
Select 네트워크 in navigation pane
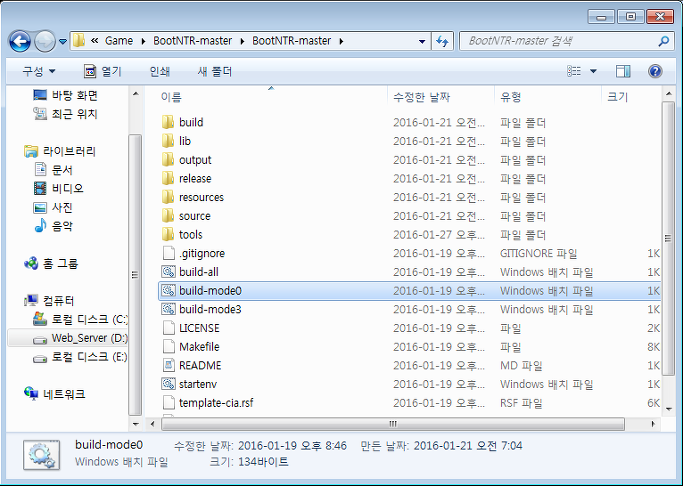click(55, 394)
